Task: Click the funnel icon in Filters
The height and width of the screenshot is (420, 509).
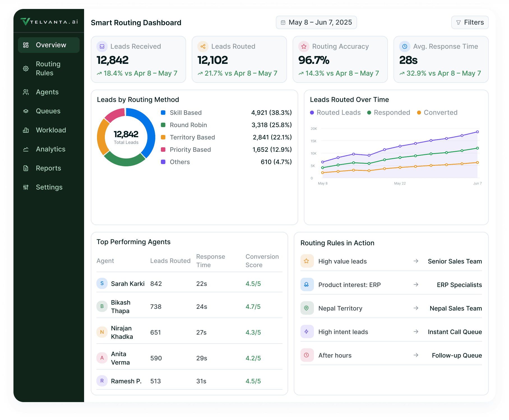Action: [459, 22]
